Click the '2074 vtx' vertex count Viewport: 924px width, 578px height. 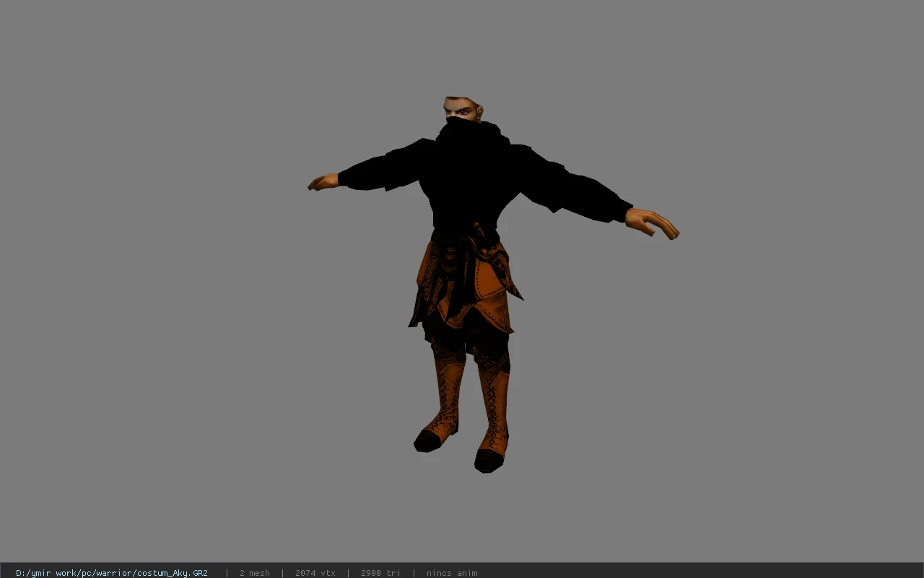[x=315, y=573]
